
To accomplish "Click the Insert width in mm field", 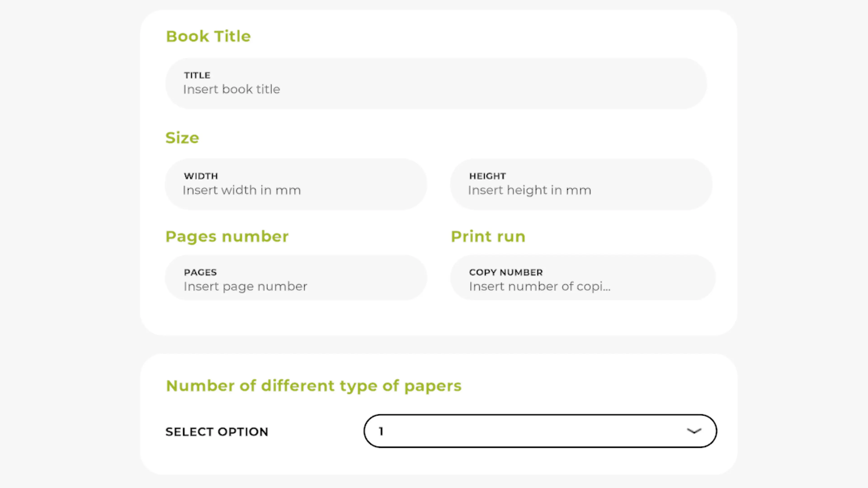I will tap(296, 184).
